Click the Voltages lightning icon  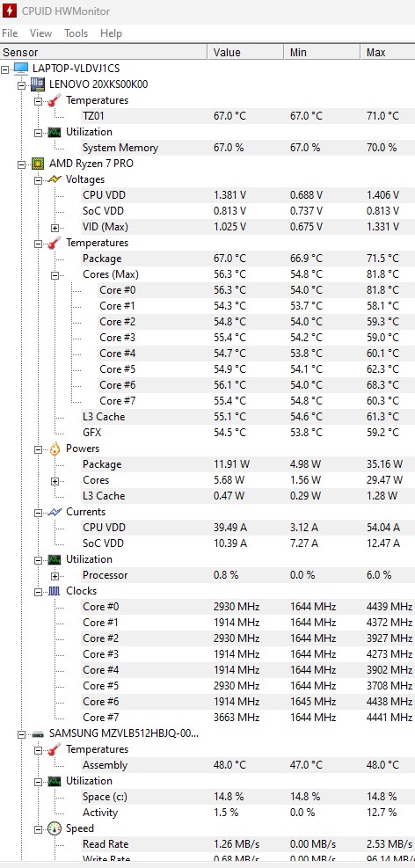tap(55, 179)
